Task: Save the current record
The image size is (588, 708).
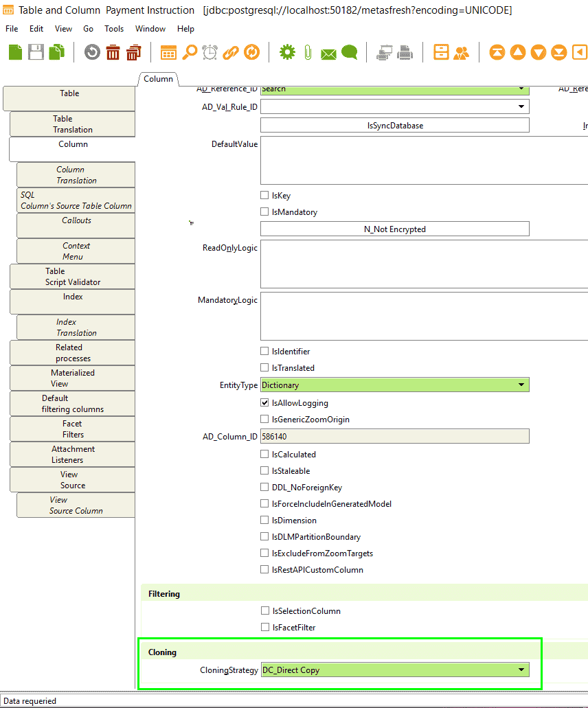Action: coord(36,52)
